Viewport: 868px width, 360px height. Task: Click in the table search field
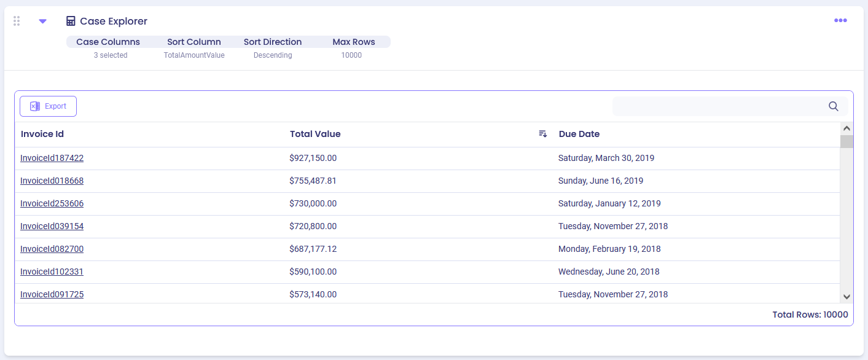pos(719,106)
